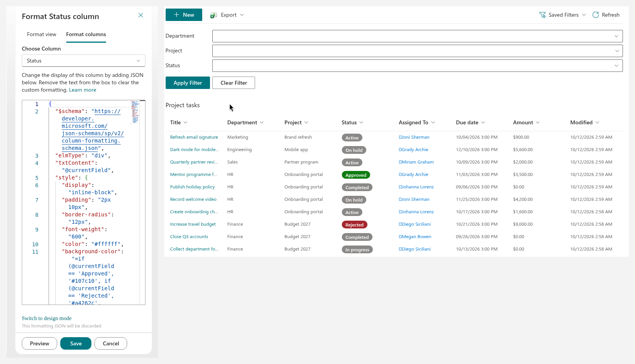Click the Apply Filter button

(188, 83)
